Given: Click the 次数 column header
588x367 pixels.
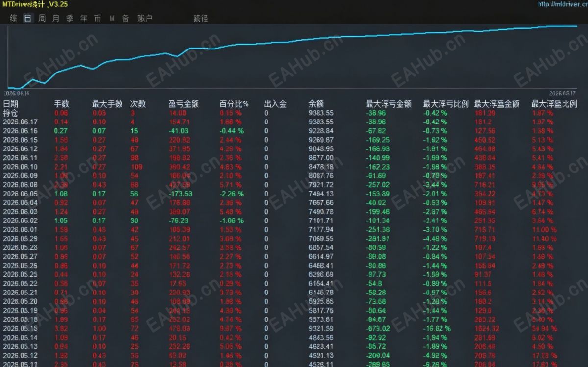Looking at the screenshot, I should [138, 104].
